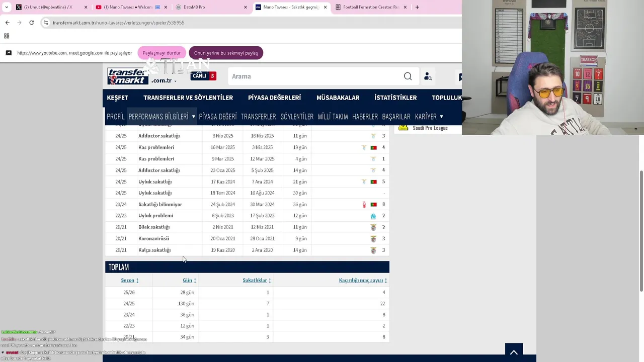644x362 pixels.
Task: Click Saudi Pro League logo icon
Action: (x=403, y=128)
